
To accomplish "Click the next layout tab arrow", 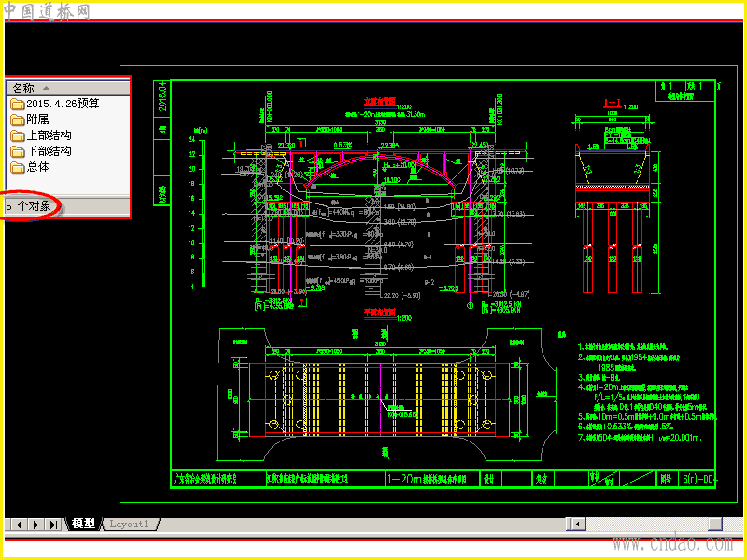I will [36, 525].
